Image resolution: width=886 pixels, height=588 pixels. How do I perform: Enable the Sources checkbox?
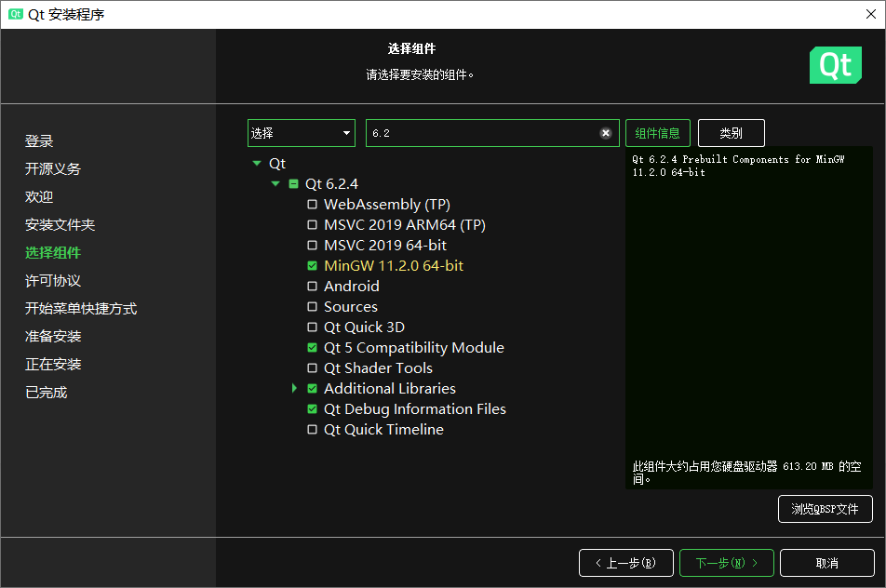coord(312,307)
